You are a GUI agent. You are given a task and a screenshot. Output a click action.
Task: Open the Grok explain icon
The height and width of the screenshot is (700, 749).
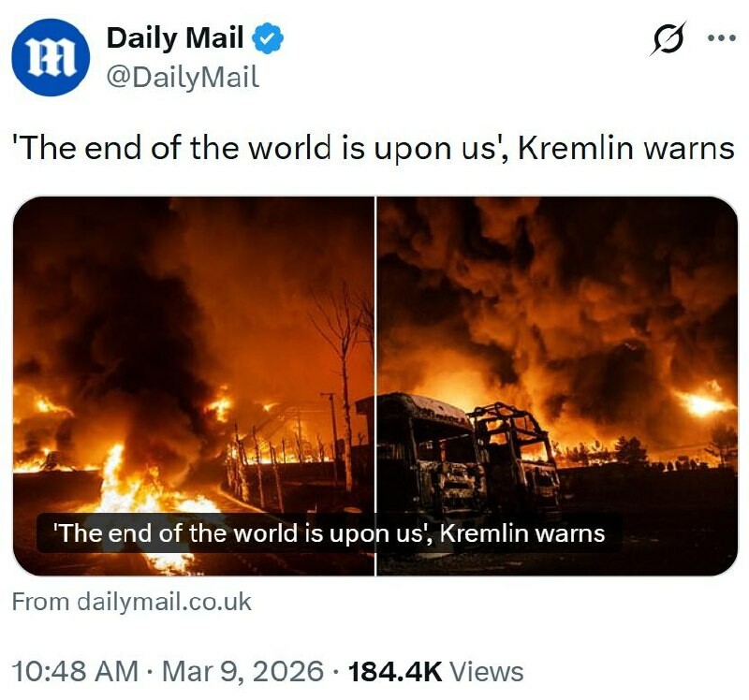pyautogui.click(x=668, y=38)
